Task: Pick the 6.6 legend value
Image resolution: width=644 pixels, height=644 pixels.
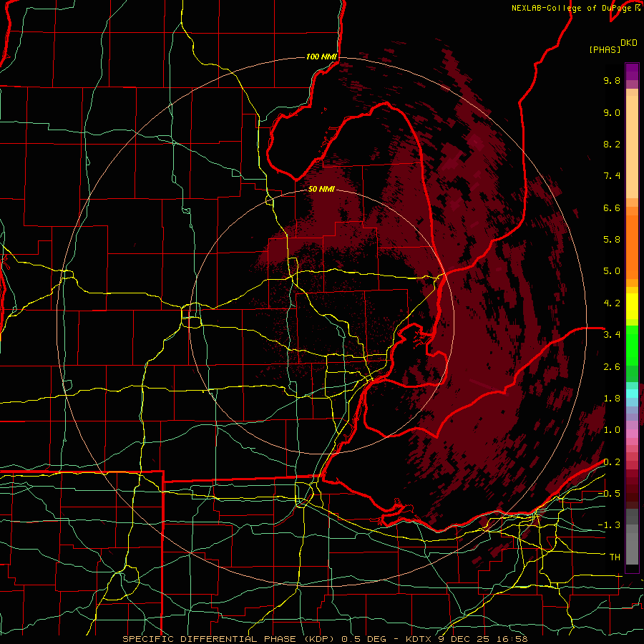Action: point(612,208)
